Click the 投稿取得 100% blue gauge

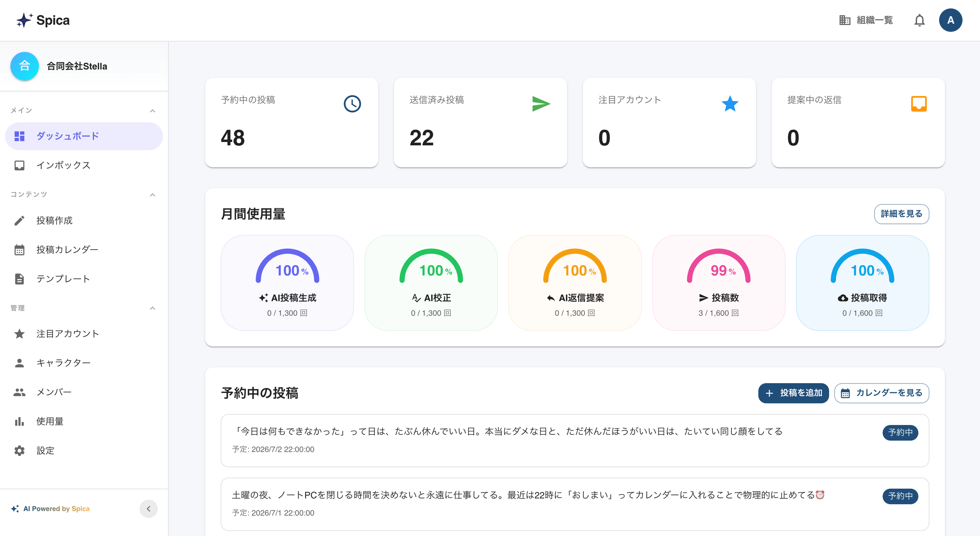862,266
